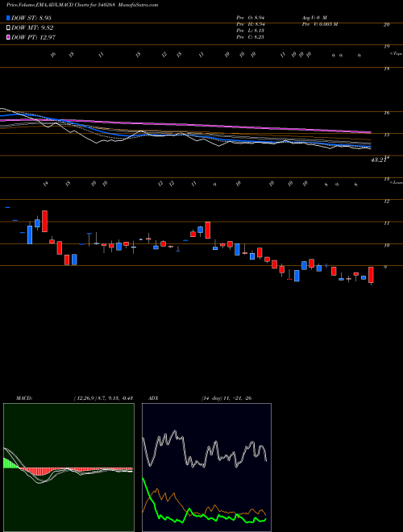Click the '<-Lows' marker label
The image size is (403, 532).
(396, 182)
